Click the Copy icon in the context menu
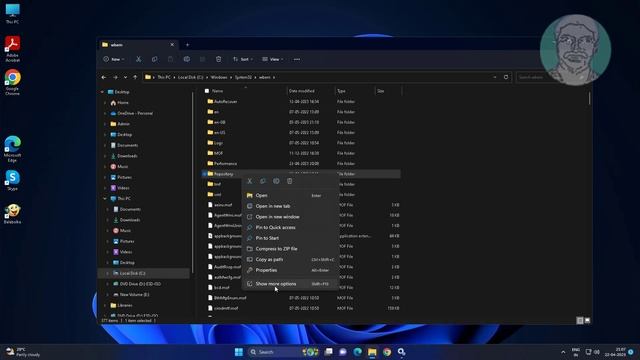The width and height of the screenshot is (640, 360). coord(263,181)
